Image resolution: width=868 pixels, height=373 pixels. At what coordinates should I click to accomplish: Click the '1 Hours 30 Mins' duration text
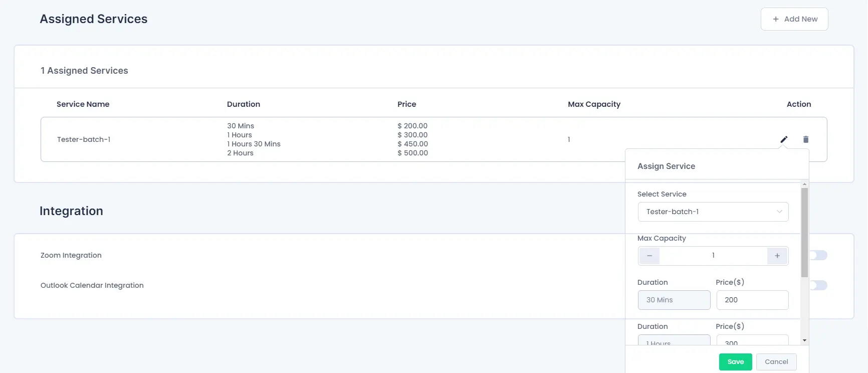pyautogui.click(x=254, y=144)
